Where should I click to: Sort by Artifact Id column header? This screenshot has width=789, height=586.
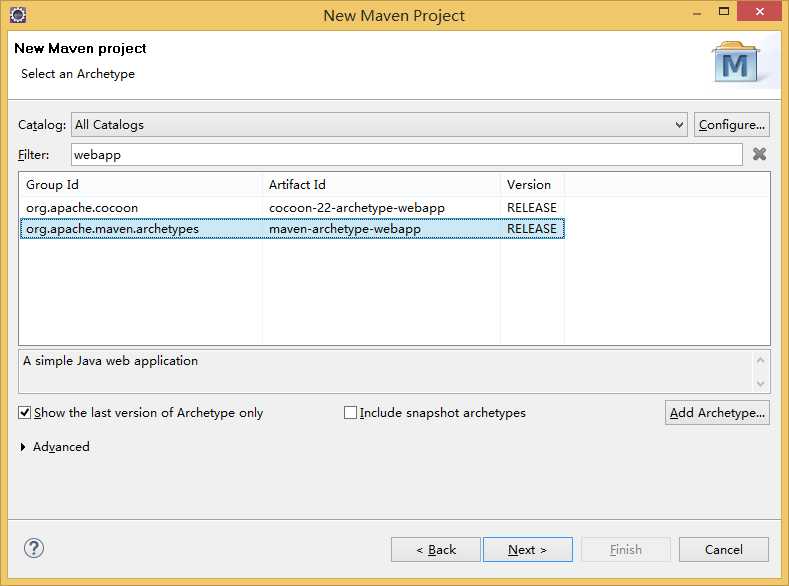pyautogui.click(x=381, y=185)
